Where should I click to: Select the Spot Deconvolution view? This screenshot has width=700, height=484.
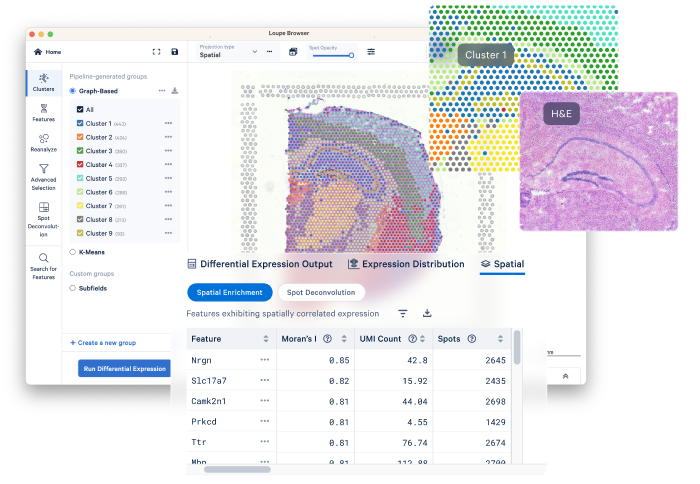click(321, 292)
